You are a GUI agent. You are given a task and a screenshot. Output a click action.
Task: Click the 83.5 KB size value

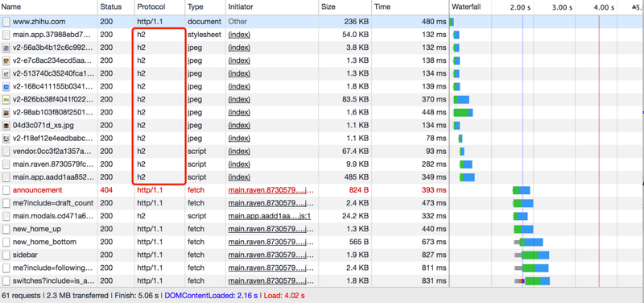[x=355, y=99]
